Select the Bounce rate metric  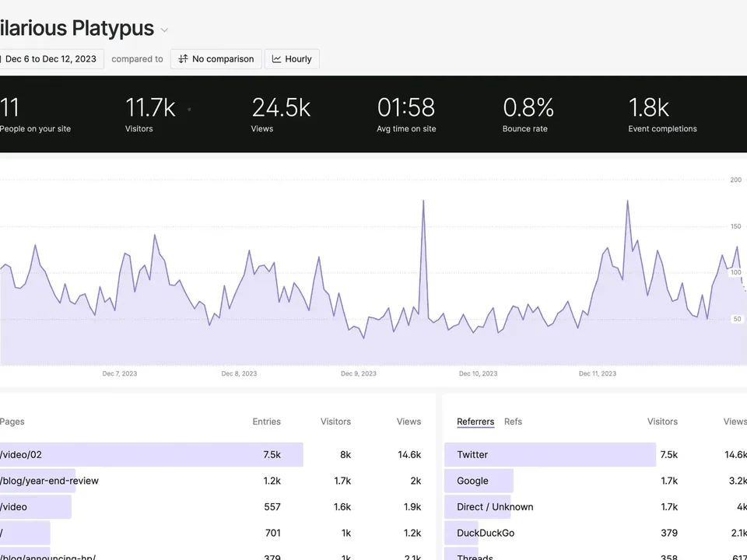[528, 114]
